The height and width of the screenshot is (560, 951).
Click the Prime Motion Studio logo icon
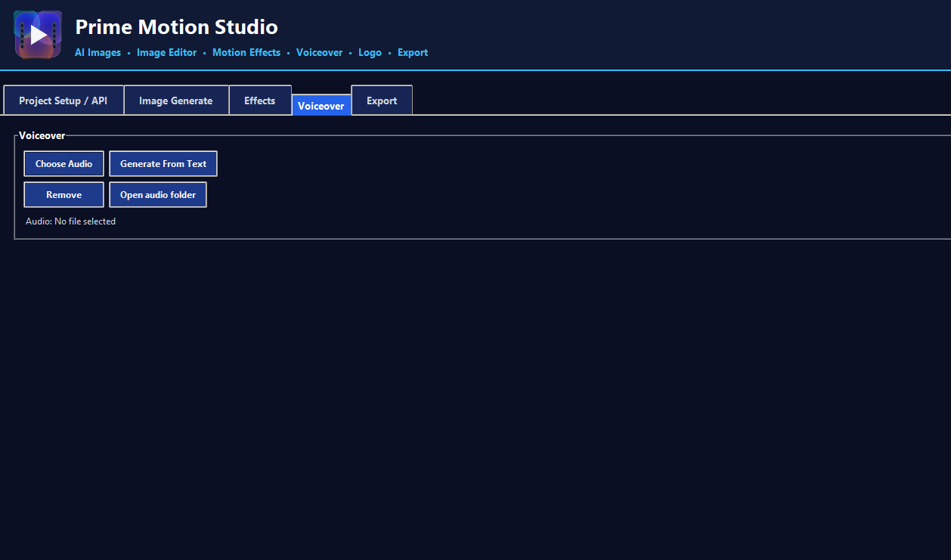(38, 35)
